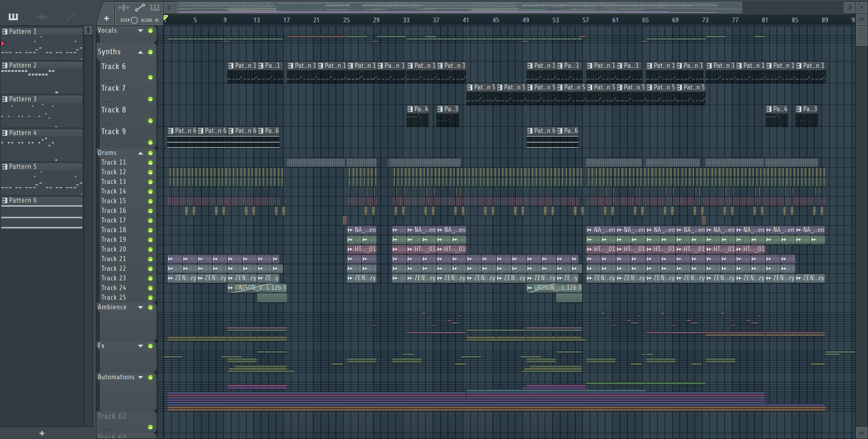Click left arrow of overview scrollbar
868x439 pixels.
169,7
